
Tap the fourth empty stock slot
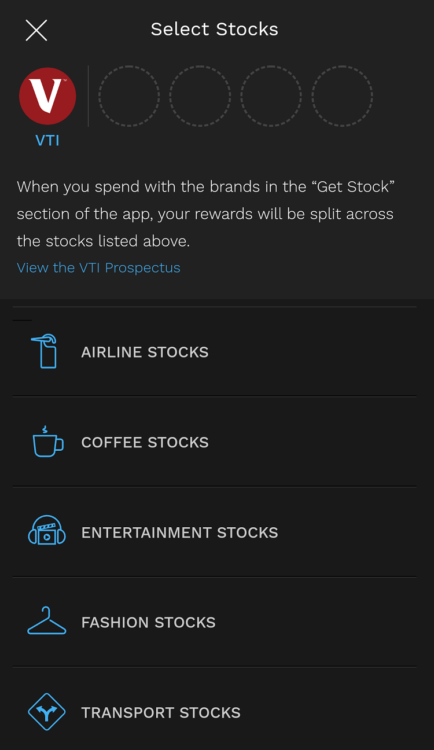342,96
